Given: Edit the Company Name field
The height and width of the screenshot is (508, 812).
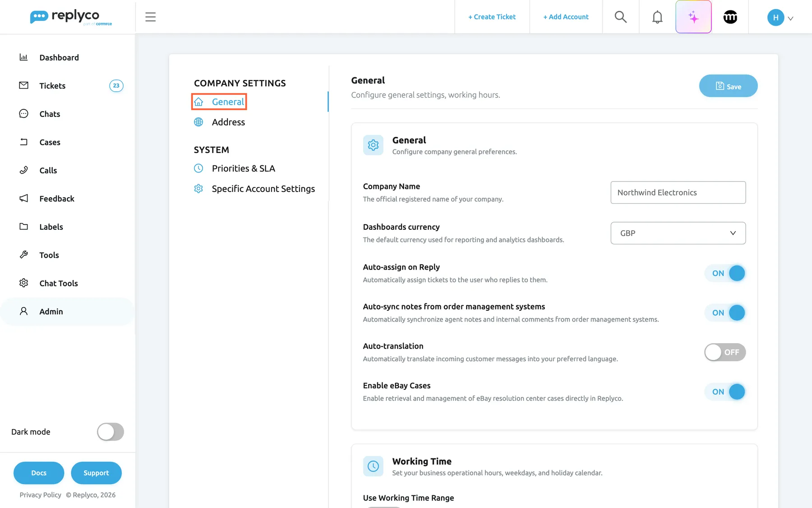Looking at the screenshot, I should [x=678, y=192].
